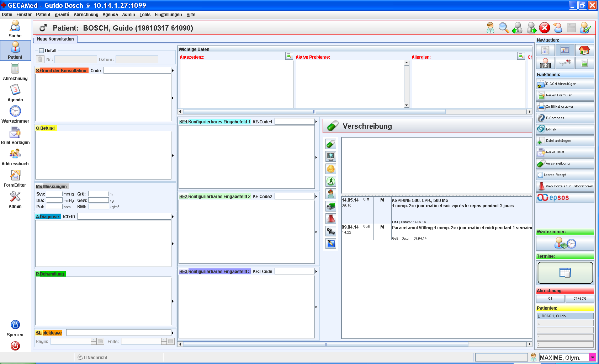
Task: Open the pink user dropdown at bottom right
Action: [592, 357]
